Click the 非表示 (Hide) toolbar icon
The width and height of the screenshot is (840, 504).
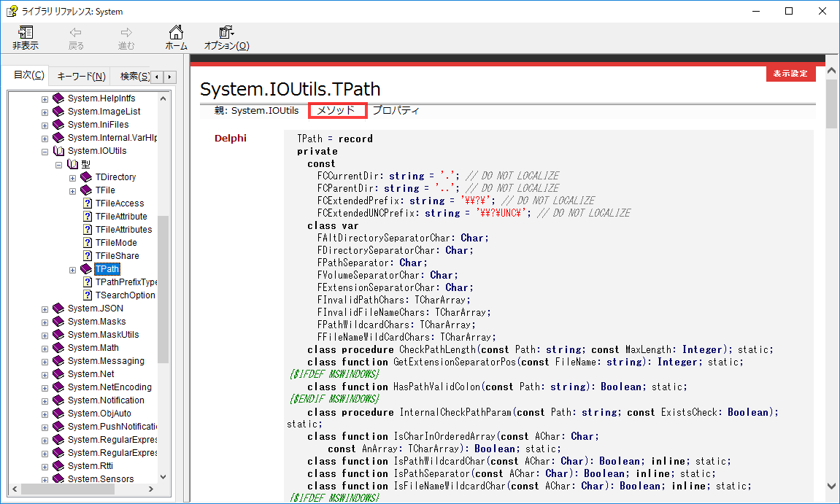click(25, 36)
